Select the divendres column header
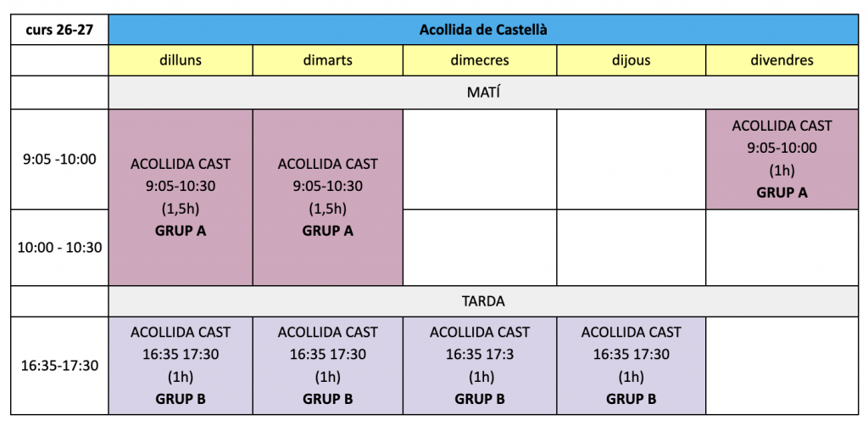Screen dimensions: 868x426 point(782,60)
